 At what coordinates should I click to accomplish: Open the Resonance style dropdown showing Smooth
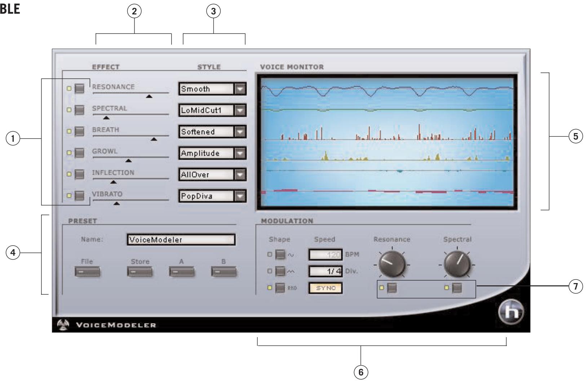(x=212, y=89)
